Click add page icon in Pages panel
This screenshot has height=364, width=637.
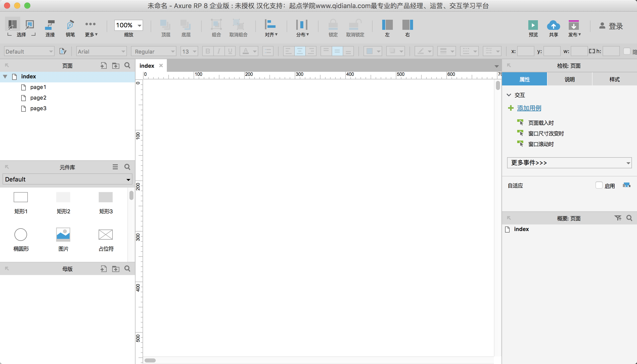click(x=103, y=66)
